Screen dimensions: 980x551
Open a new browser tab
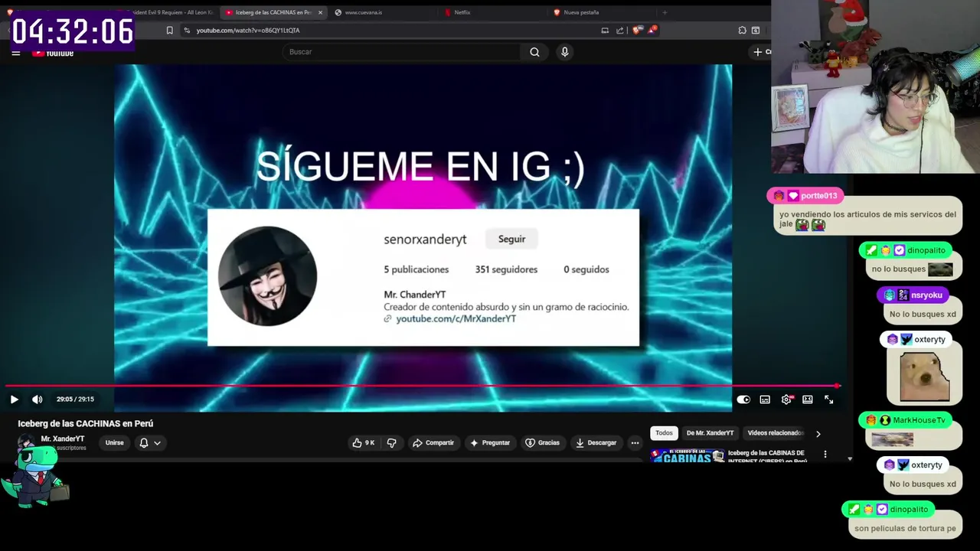point(665,12)
